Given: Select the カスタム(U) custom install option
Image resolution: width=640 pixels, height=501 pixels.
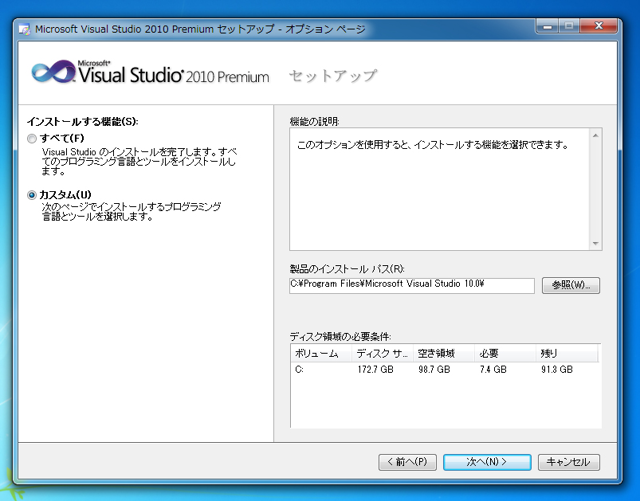Looking at the screenshot, I should pos(32,195).
